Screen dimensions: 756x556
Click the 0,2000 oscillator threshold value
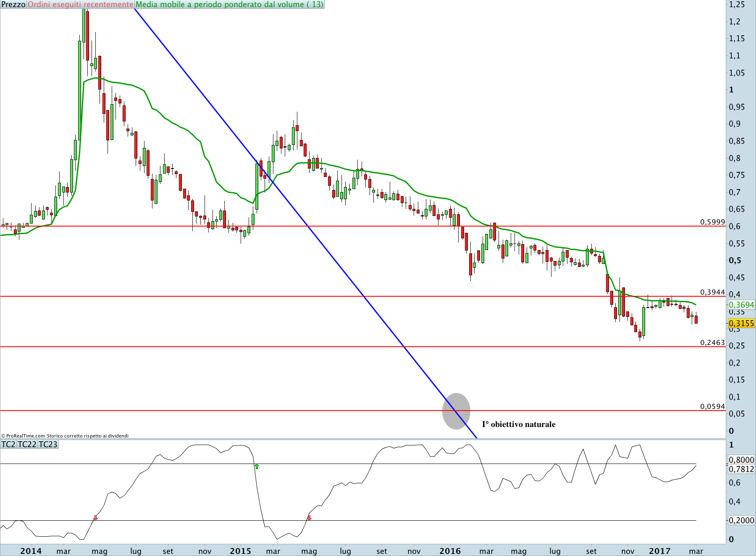[x=741, y=520]
